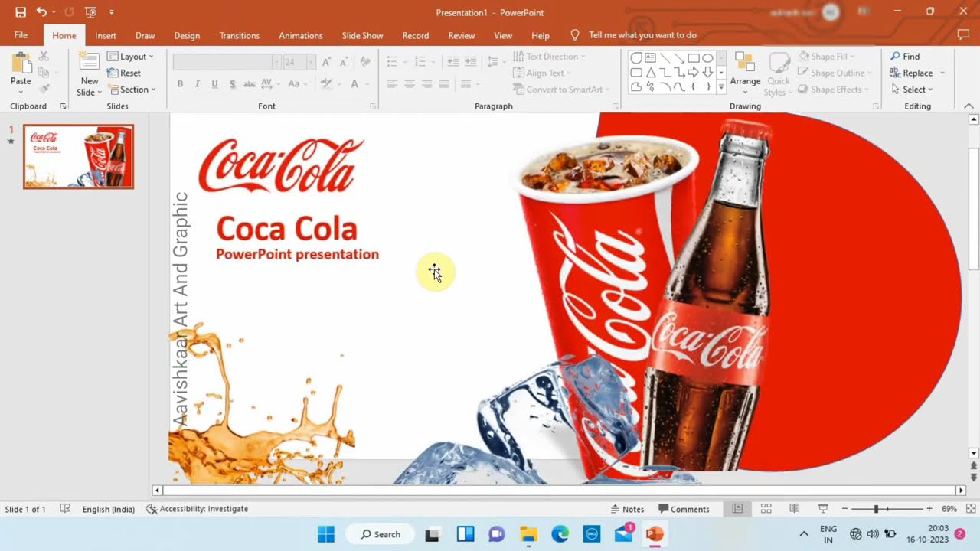Click the Reset slide button
The image size is (980, 551).
coord(124,73)
